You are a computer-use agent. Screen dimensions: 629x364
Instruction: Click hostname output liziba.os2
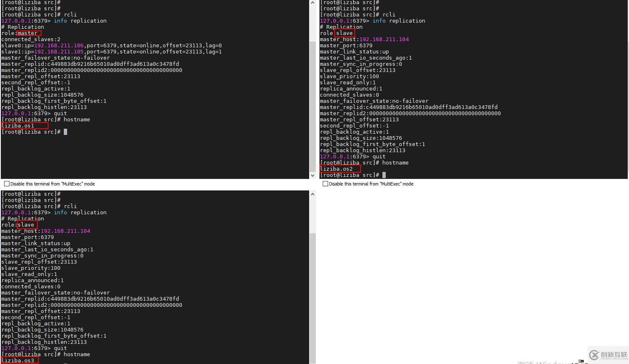(337, 169)
